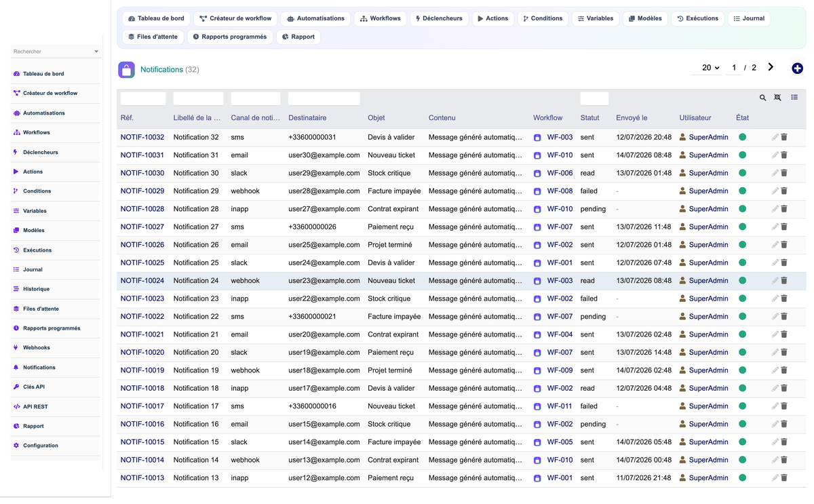The height and width of the screenshot is (504, 814).
Task: Click the Destinataire filter input field
Action: (324, 98)
